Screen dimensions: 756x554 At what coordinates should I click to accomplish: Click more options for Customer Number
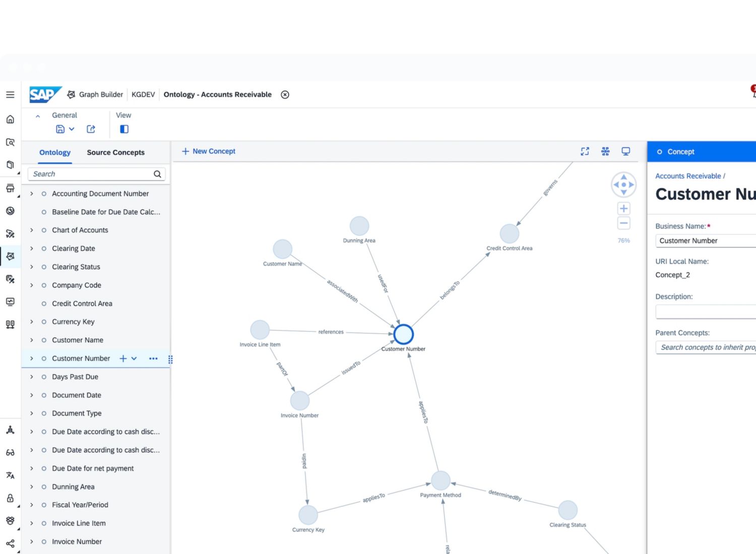tap(153, 359)
